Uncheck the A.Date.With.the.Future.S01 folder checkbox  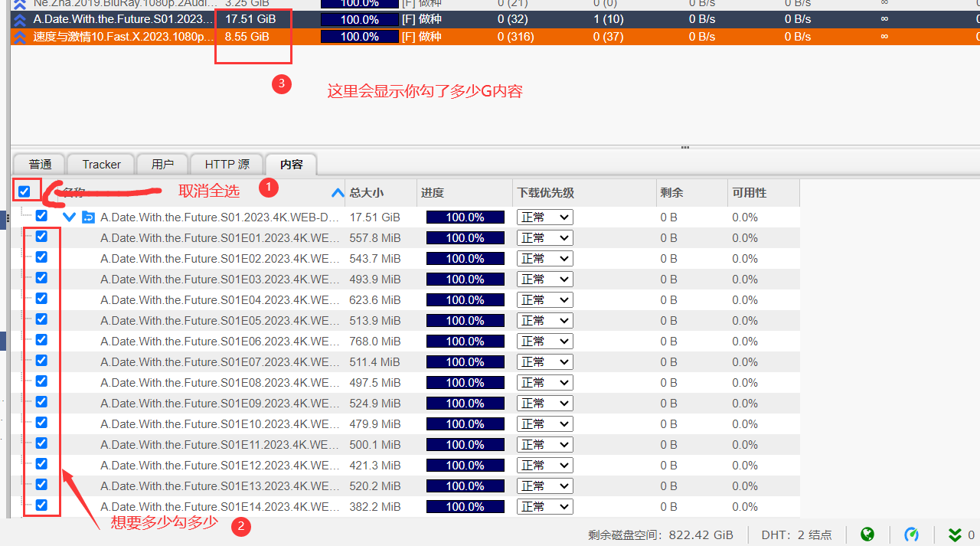click(41, 216)
